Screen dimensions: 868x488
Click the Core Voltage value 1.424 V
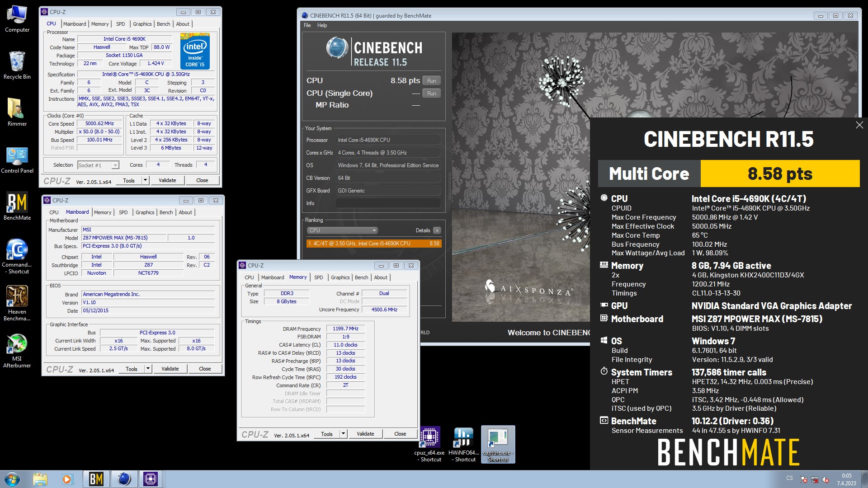coord(156,63)
